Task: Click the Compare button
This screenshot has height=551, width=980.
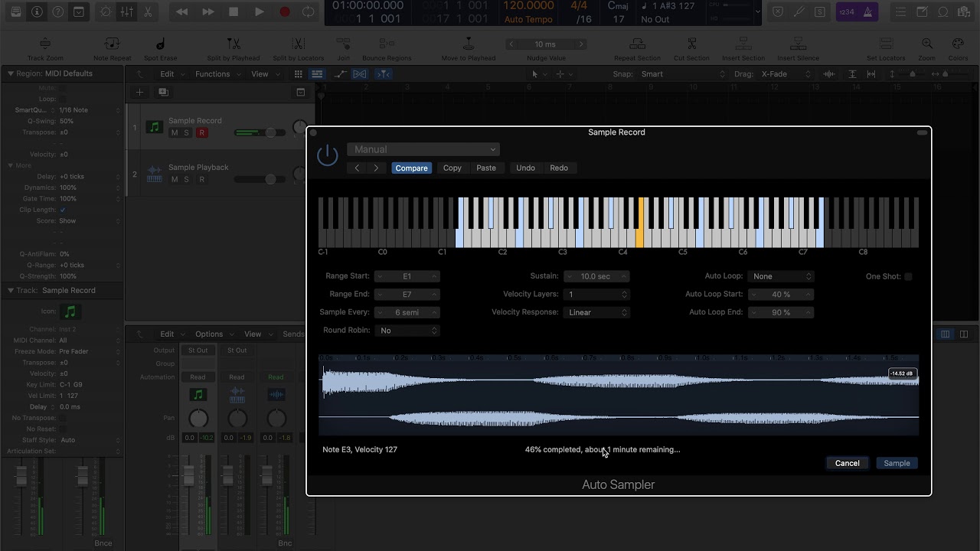Action: [x=411, y=168]
